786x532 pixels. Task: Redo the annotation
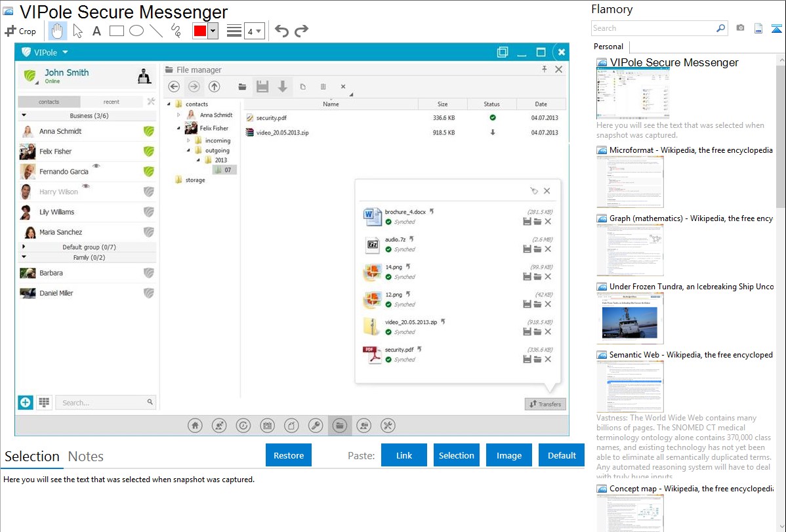coord(301,31)
